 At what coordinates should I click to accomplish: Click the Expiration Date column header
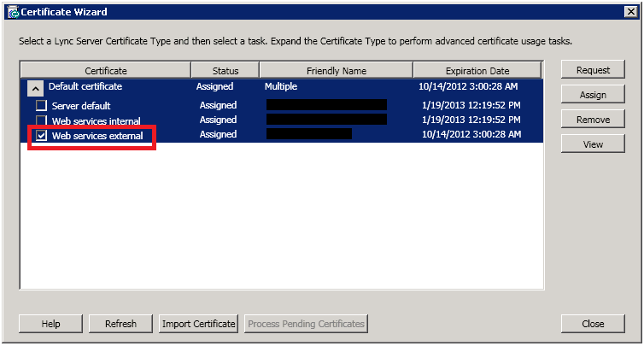coord(477,71)
